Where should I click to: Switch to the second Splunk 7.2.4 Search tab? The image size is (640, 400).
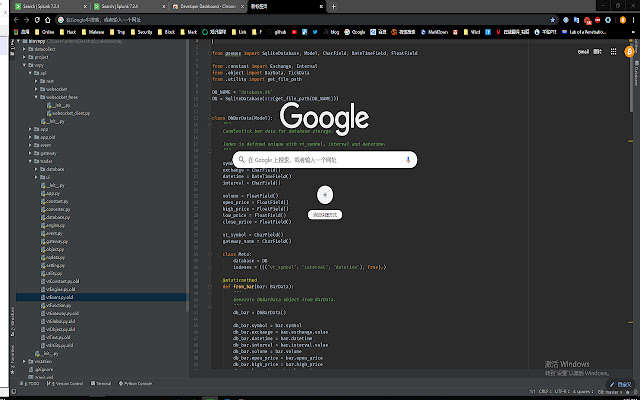[127, 7]
